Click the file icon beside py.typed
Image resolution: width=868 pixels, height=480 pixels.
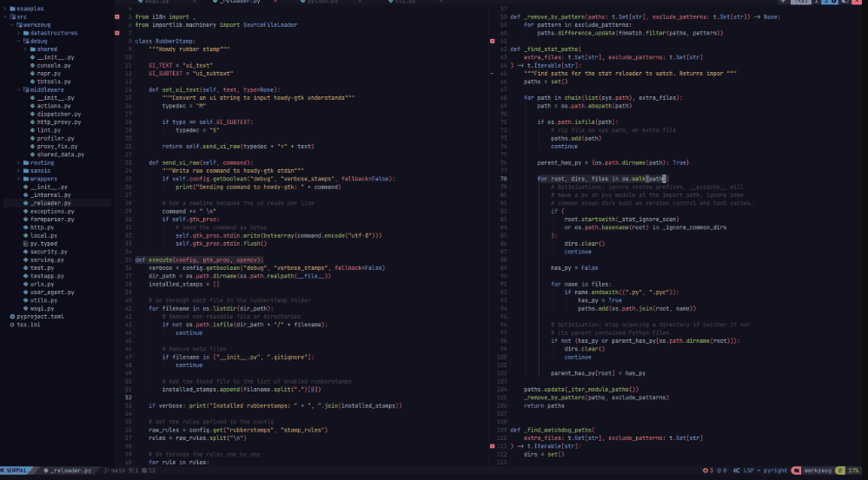[26, 243]
